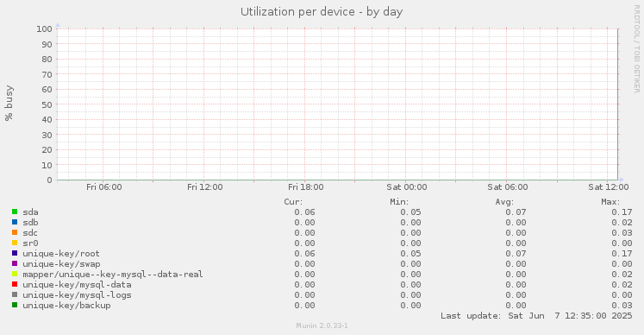This screenshot has height=335, width=644.
Task: Click the Sat 12:00 x-axis label
Action: coord(609,187)
